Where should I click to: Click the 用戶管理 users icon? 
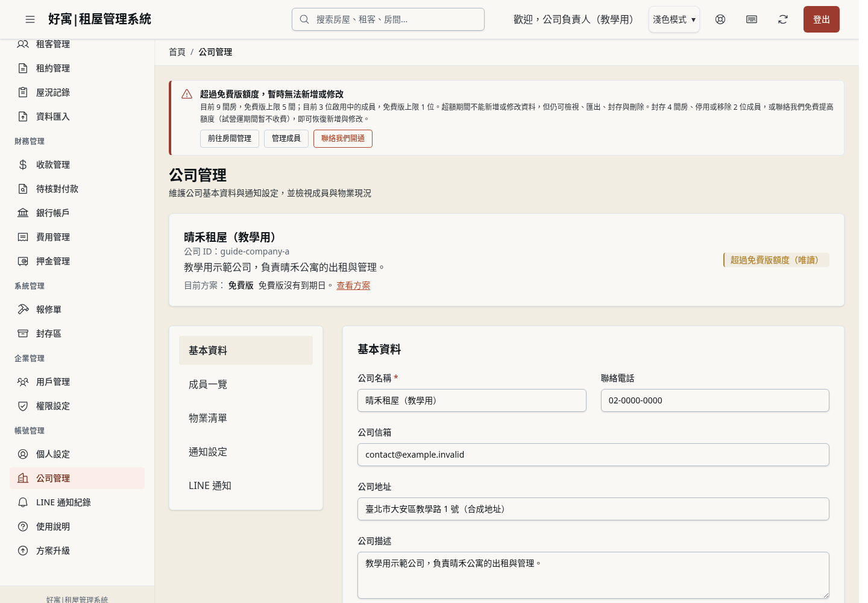click(23, 382)
